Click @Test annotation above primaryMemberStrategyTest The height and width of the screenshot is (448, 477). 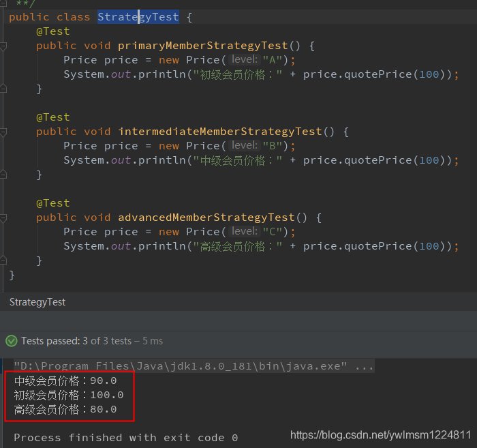53,31
